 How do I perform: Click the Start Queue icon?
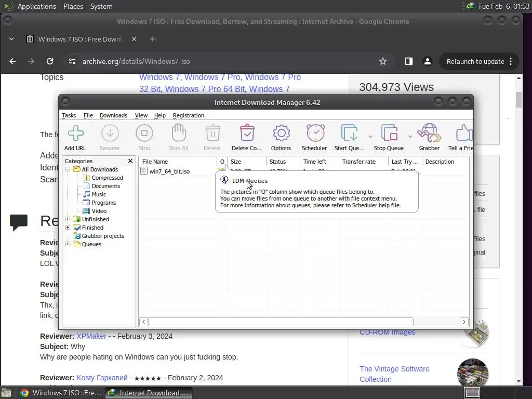(349, 132)
